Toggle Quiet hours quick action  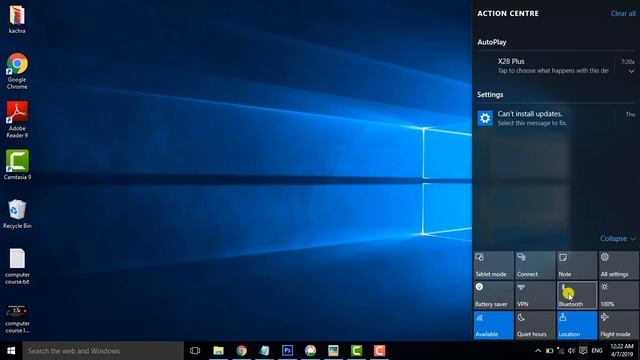[535, 325]
